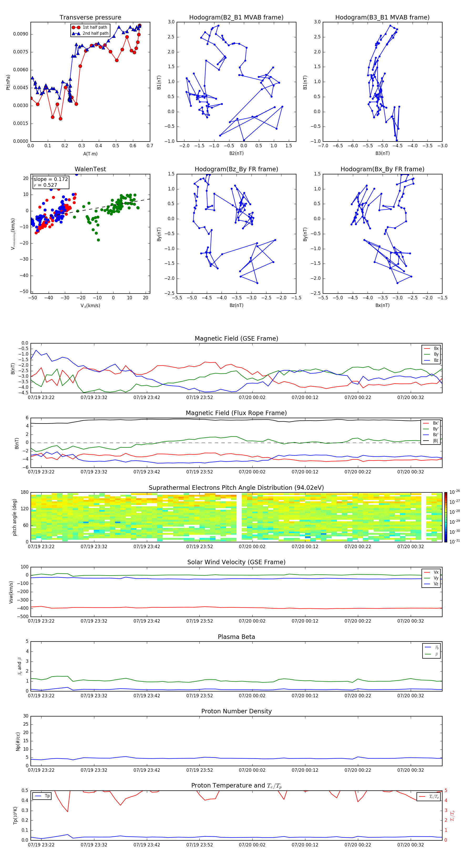Click the 'WalenTest' plot title
This screenshot has width=473, height=868.
click(x=90, y=169)
